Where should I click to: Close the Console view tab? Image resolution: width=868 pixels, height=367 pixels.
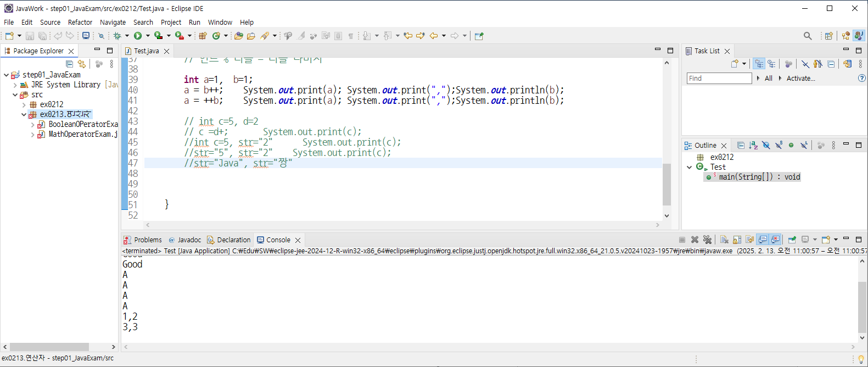click(x=298, y=240)
